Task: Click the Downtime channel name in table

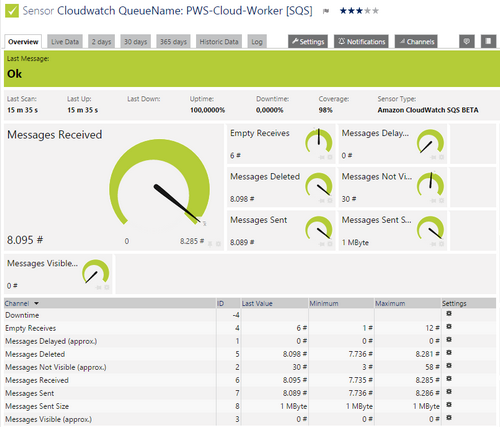Action: pyautogui.click(x=22, y=315)
